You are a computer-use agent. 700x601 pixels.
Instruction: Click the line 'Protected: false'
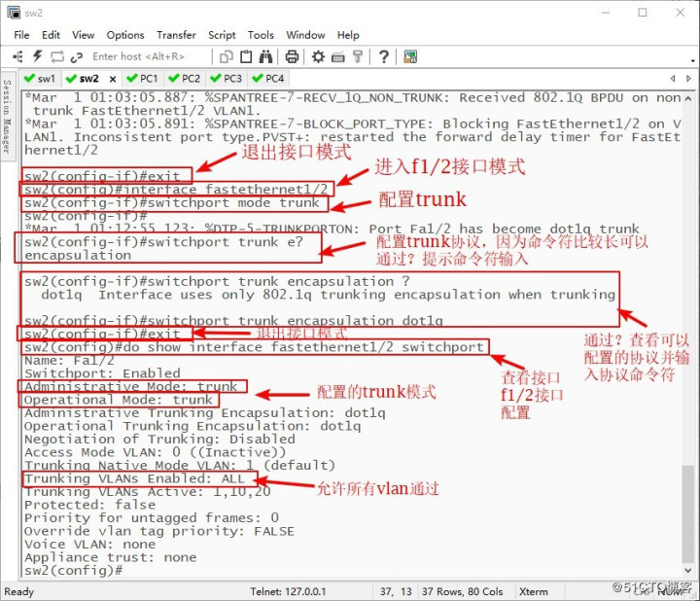coord(90,505)
